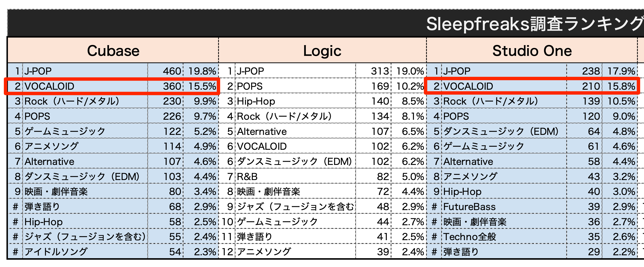Screen dimensions: 644x267
Task: Click the Sleepfreaks調査ランキング title banner
Action: tap(535, 24)
